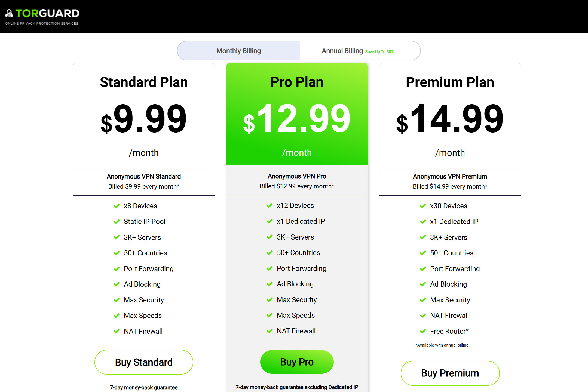The height and width of the screenshot is (392, 588).
Task: Toggle to Monthly Billing tab
Action: coord(239,51)
